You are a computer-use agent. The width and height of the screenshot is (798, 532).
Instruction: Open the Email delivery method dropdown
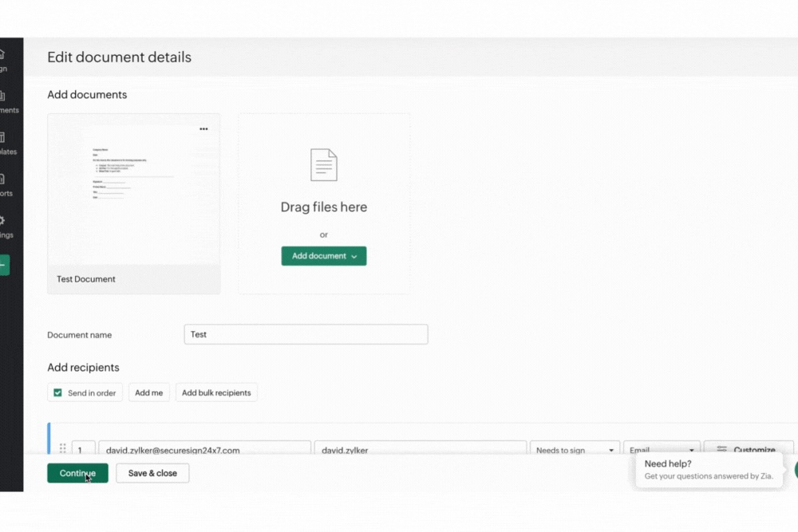pos(661,450)
